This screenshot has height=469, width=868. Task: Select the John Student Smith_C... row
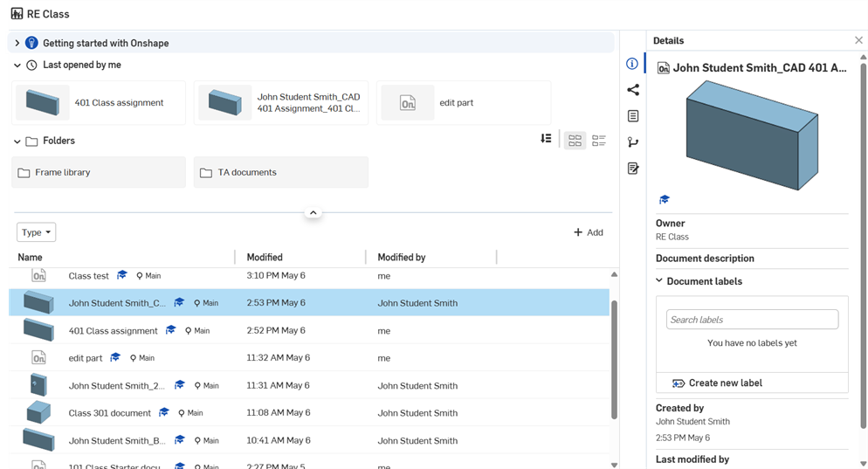tap(309, 302)
